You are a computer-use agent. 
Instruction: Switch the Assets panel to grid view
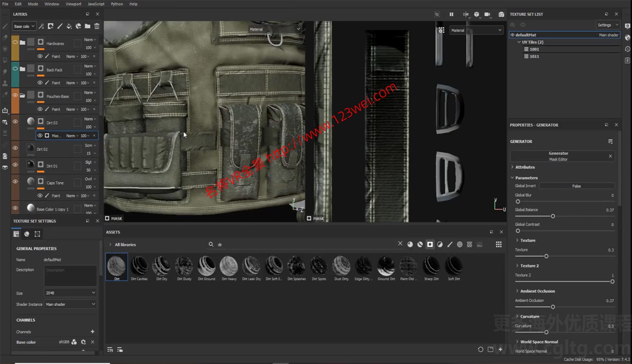pyautogui.click(x=499, y=244)
